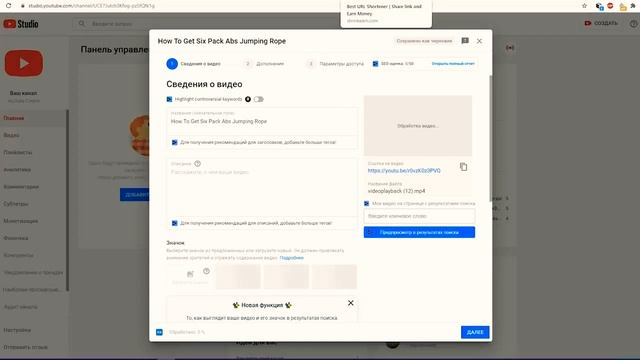Viewport: 640px width, 360px height.
Task: Click the title recommendations tag icon
Action: (175, 142)
